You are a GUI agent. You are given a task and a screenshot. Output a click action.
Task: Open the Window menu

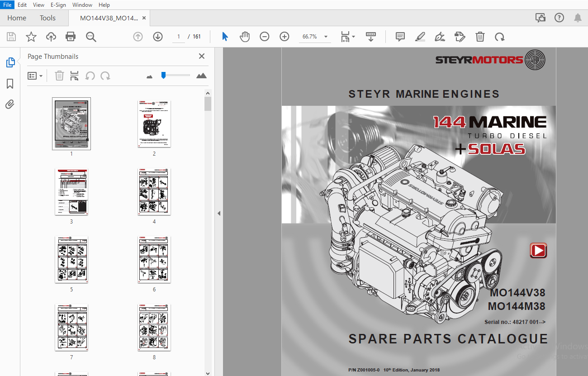[82, 5]
